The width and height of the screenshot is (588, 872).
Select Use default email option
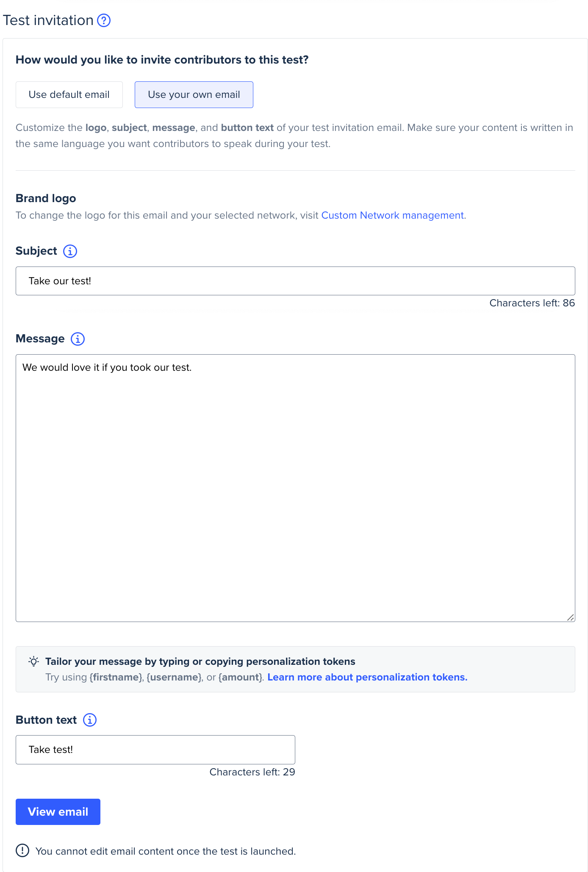coord(69,94)
